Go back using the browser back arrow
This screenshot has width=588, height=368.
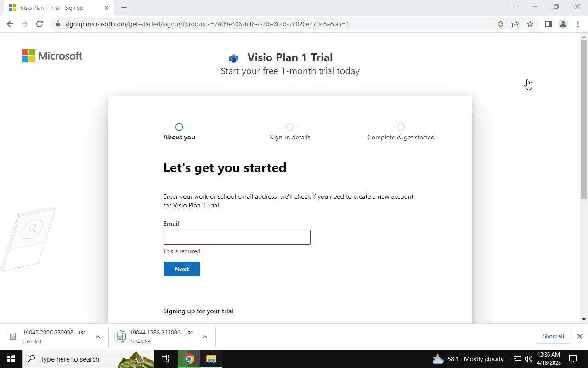(10, 24)
